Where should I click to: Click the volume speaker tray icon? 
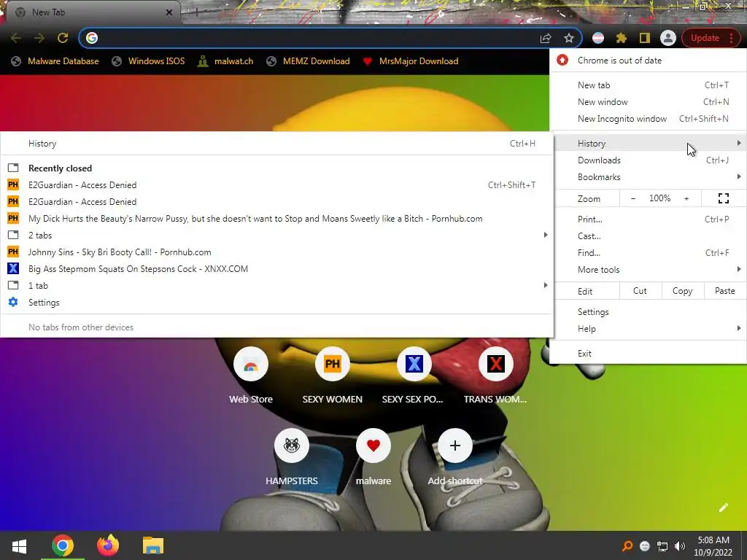[680, 546]
